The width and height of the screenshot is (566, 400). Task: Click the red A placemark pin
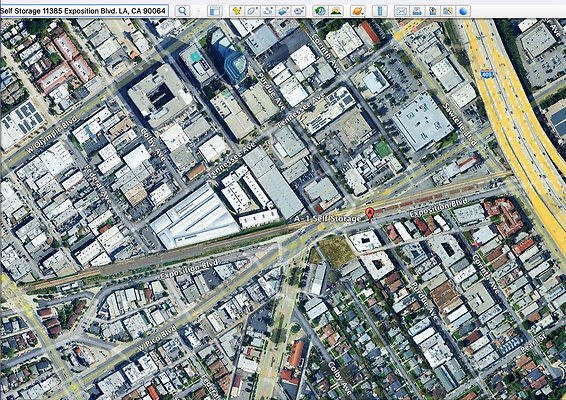(369, 214)
